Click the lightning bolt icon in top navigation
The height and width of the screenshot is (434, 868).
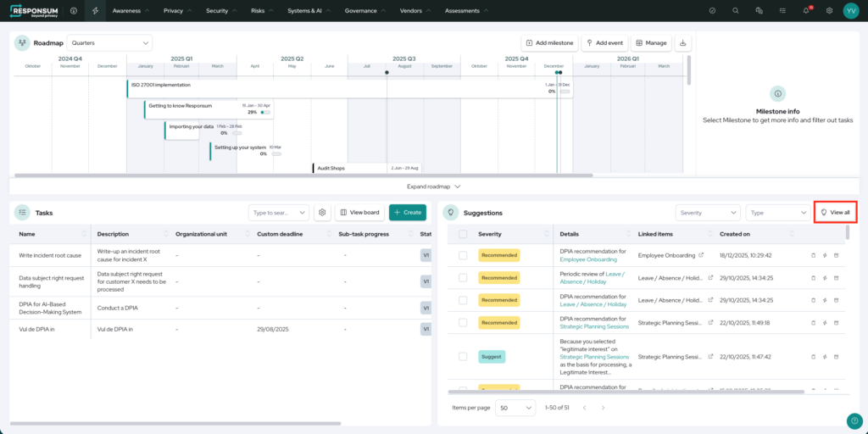[95, 10]
